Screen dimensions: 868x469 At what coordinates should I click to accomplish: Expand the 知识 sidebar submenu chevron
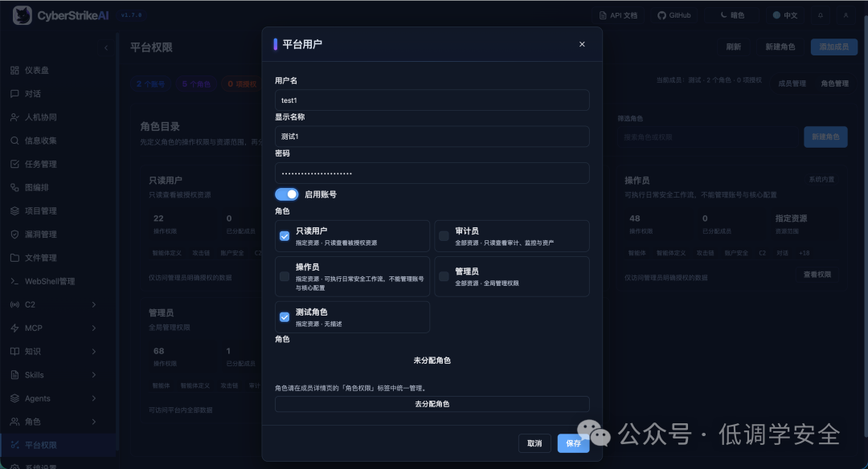coord(93,351)
